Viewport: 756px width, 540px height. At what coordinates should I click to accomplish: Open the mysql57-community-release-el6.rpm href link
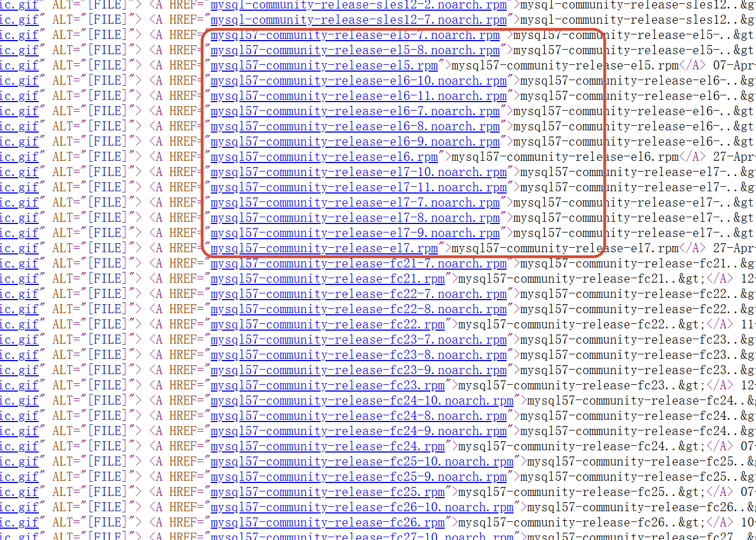pyautogui.click(x=324, y=157)
